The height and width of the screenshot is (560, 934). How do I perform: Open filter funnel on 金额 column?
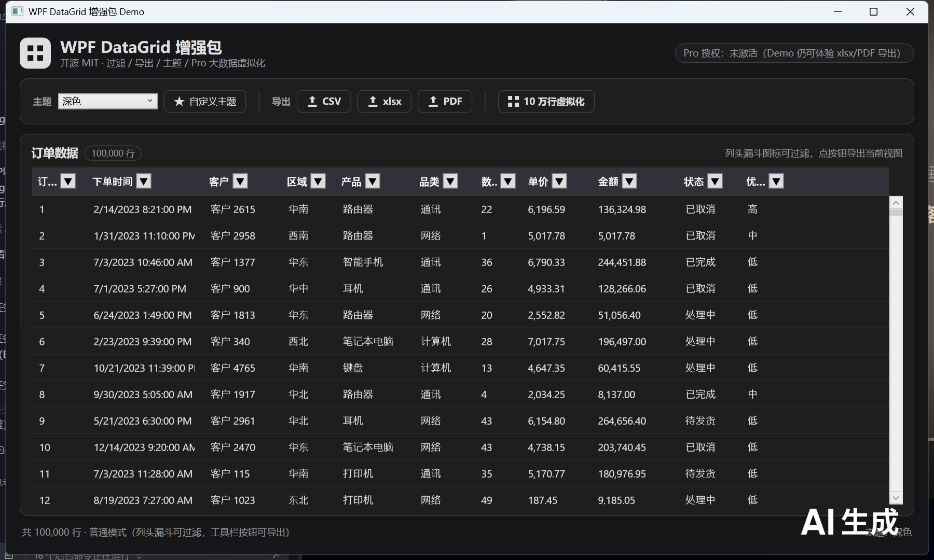pos(629,181)
